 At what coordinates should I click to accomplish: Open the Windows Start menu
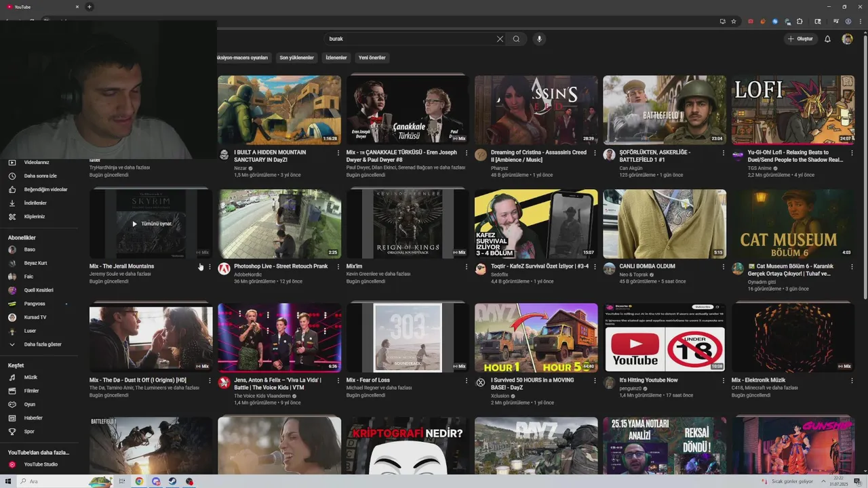tap(7, 481)
